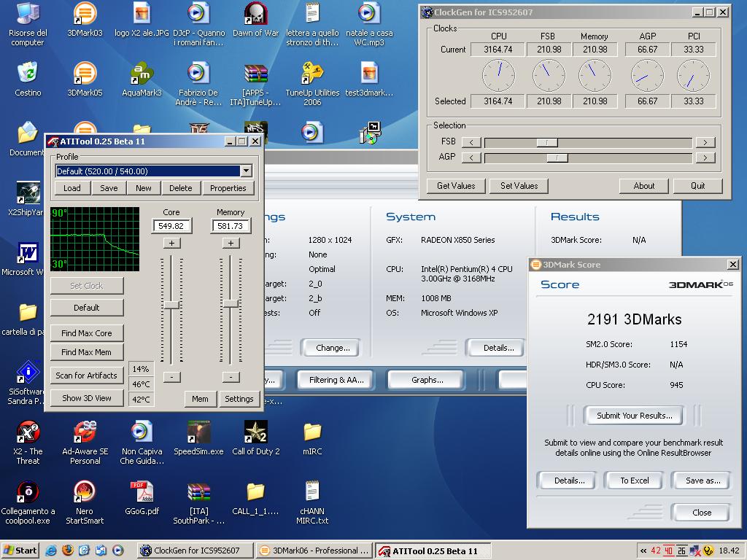Decrease memory clock with minus button
The image size is (747, 560).
(x=231, y=377)
